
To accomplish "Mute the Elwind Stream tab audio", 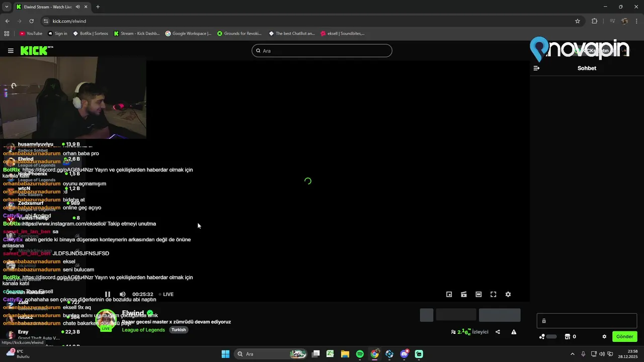I will [x=78, y=7].
